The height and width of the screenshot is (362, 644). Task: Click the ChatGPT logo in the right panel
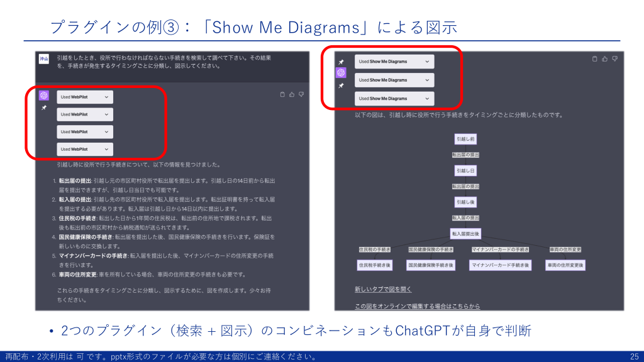(x=341, y=73)
